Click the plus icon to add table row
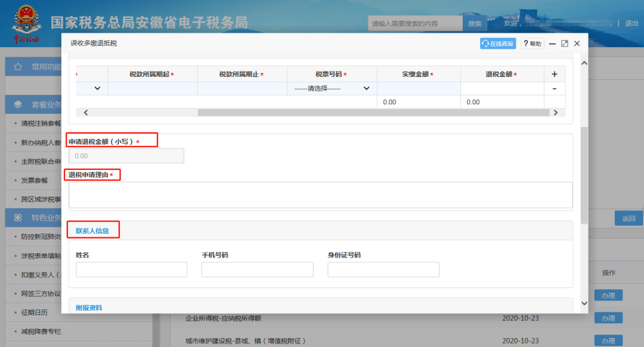 pos(554,74)
